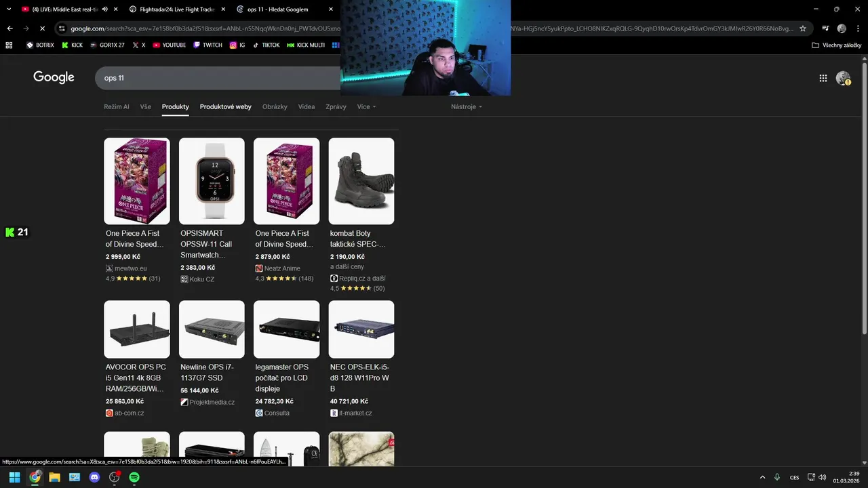Image resolution: width=868 pixels, height=488 pixels.
Task: Open the KICK bookmark
Action: [x=73, y=45]
